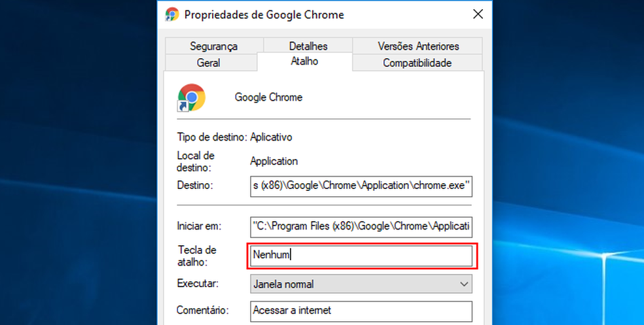Open the Compatibilidade tab
The width and height of the screenshot is (644, 325).
coord(418,63)
